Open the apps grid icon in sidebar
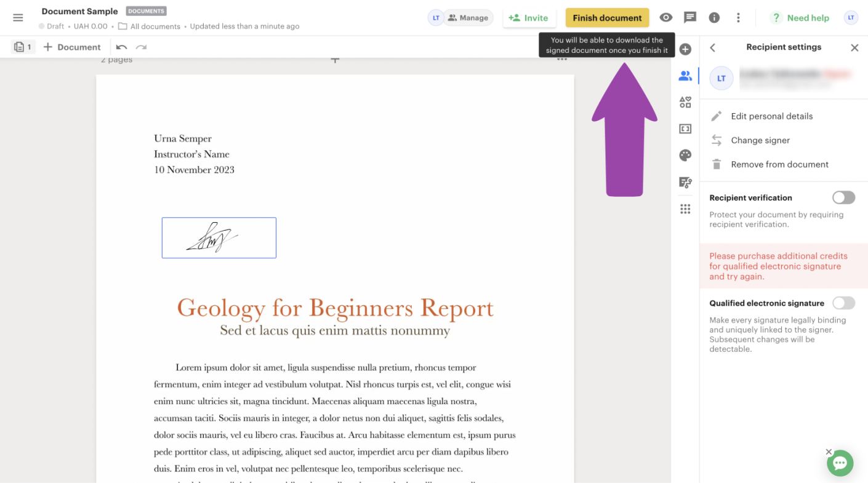The width and height of the screenshot is (868, 483). point(685,209)
